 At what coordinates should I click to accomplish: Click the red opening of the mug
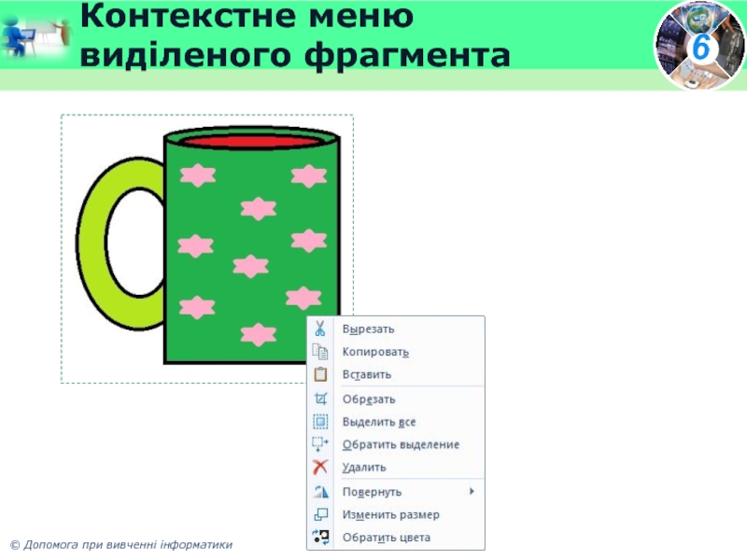pyautogui.click(x=251, y=142)
